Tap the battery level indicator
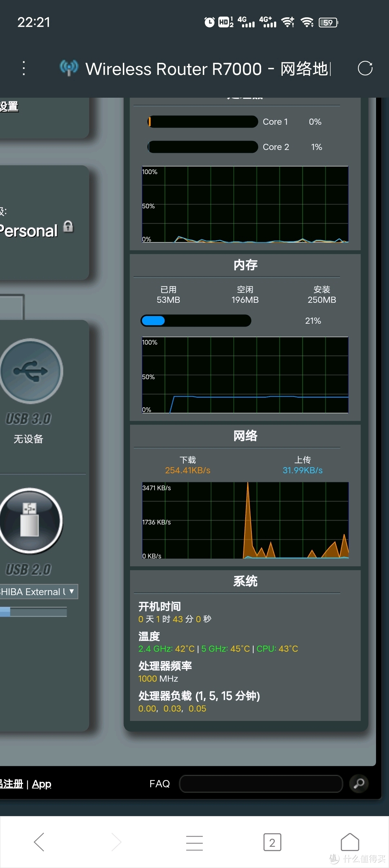This screenshot has width=389, height=868. pyautogui.click(x=328, y=22)
